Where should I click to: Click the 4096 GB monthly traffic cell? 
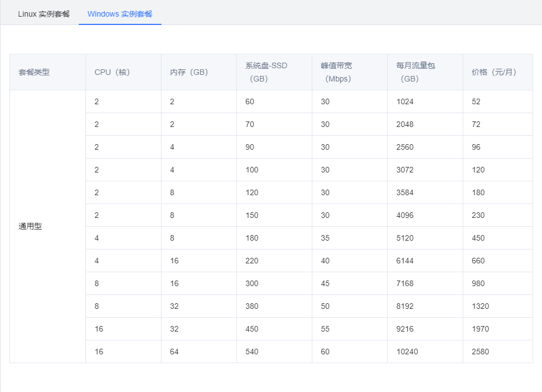(405, 215)
